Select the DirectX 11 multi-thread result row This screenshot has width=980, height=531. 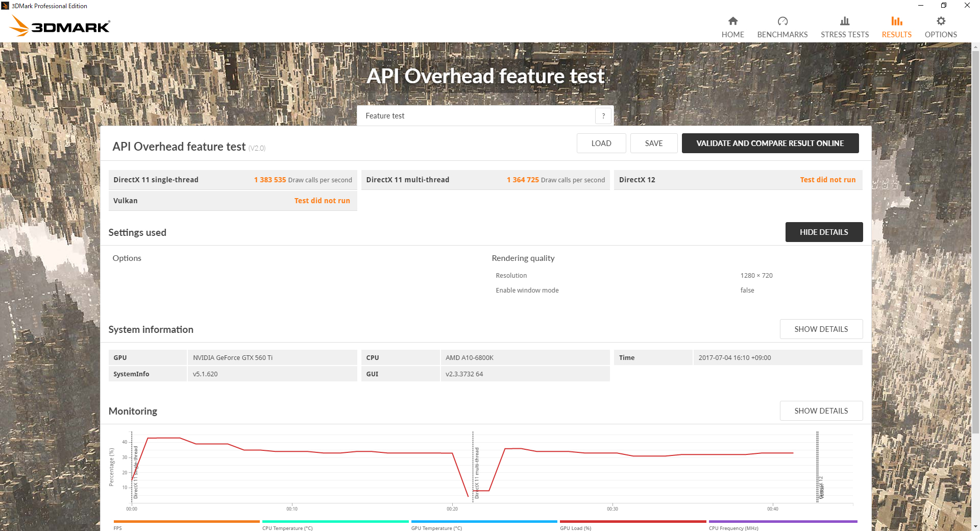coord(485,180)
